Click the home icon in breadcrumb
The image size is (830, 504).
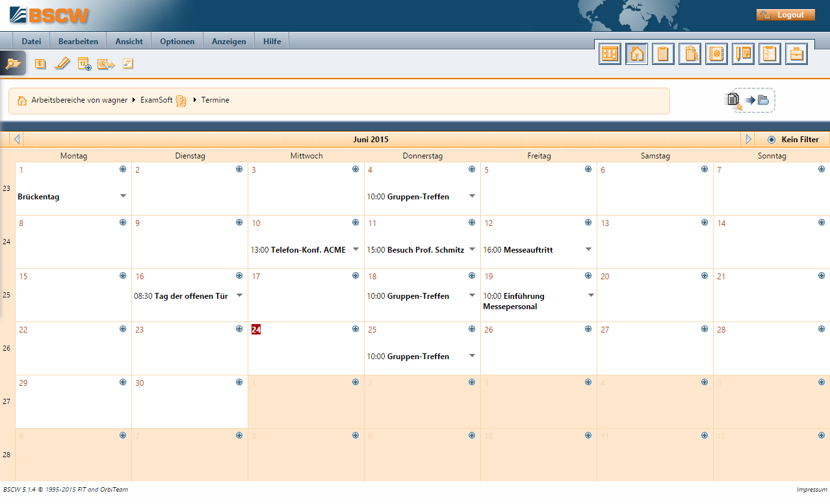tap(22, 101)
